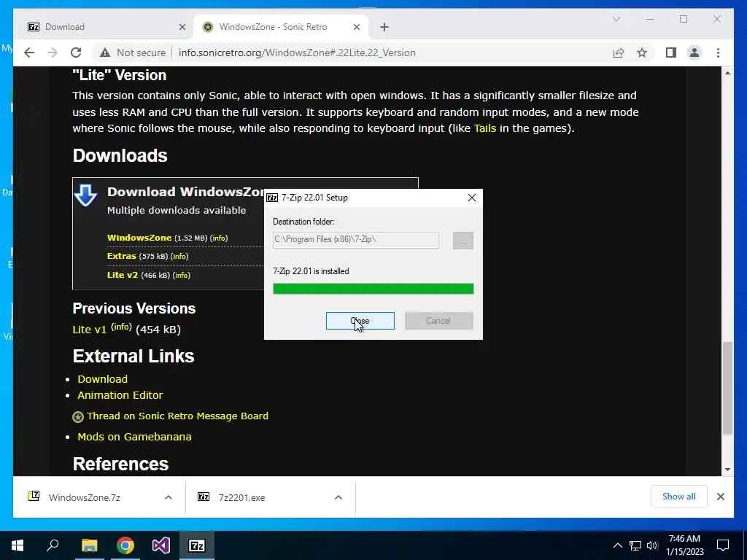Open Windows taskbar search
Image resolution: width=747 pixels, height=560 pixels.
pos(53,545)
